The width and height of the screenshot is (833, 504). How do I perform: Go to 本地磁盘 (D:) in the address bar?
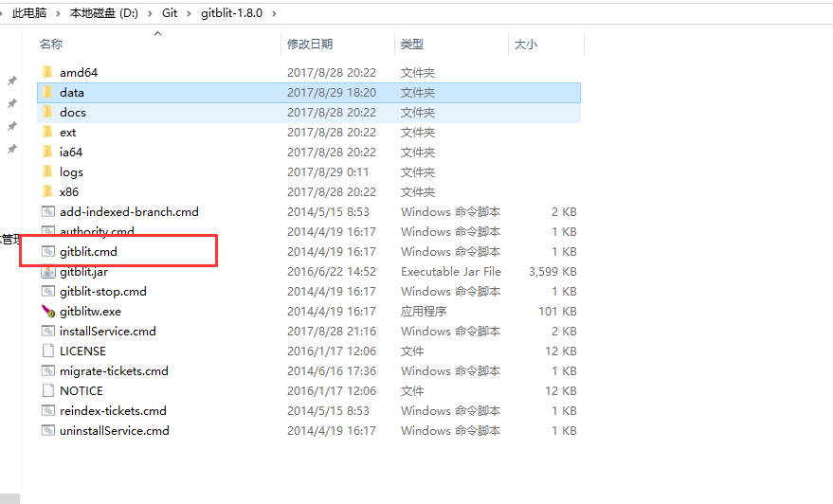click(x=103, y=13)
